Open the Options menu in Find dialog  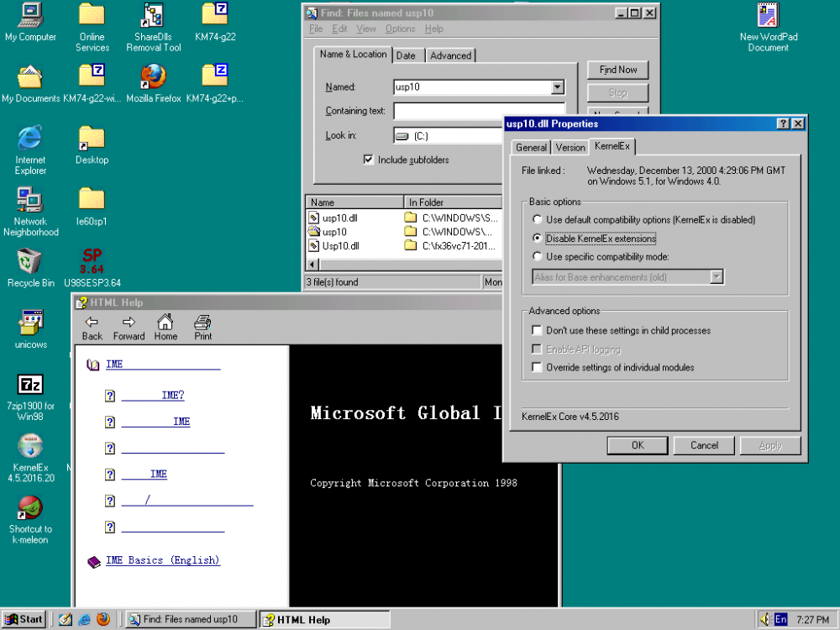point(400,28)
